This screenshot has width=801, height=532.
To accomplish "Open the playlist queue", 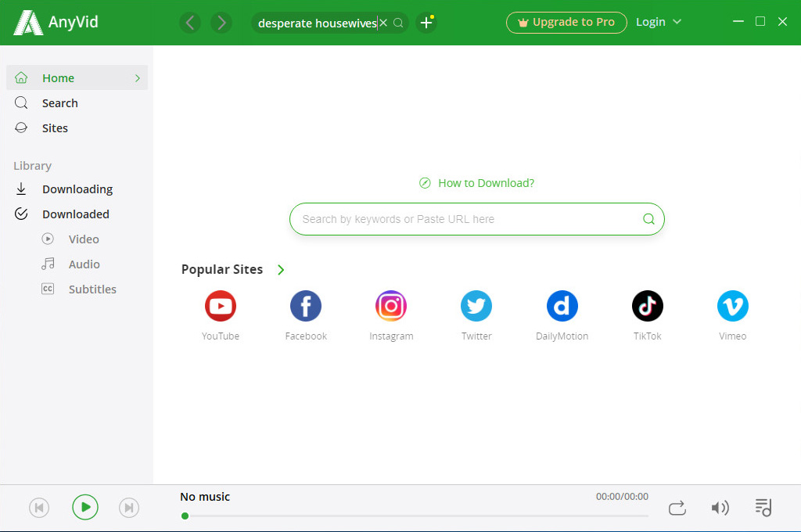I will pos(763,508).
